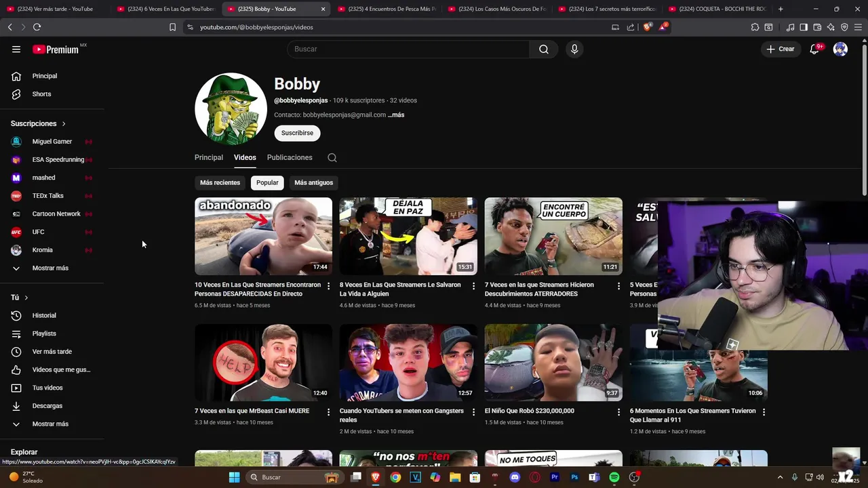The image size is (868, 488).
Task: Open Miguel Gamer subscription
Action: pos(52,142)
